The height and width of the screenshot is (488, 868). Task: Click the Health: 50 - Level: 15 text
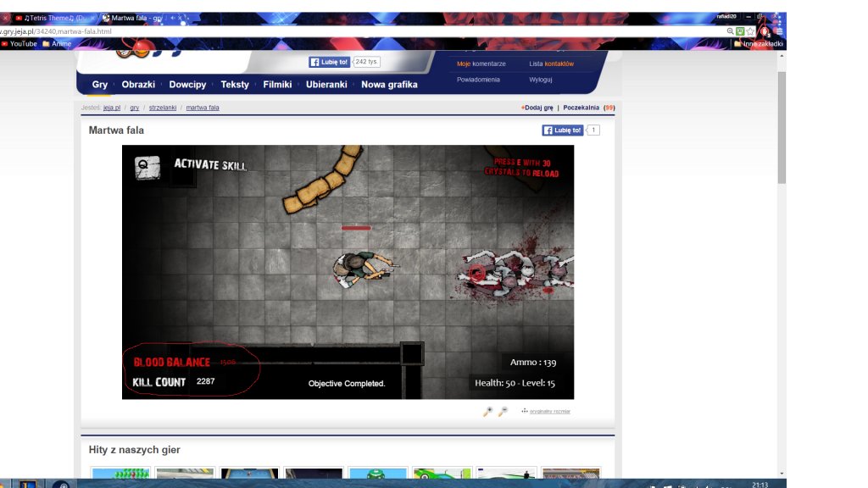pos(515,383)
